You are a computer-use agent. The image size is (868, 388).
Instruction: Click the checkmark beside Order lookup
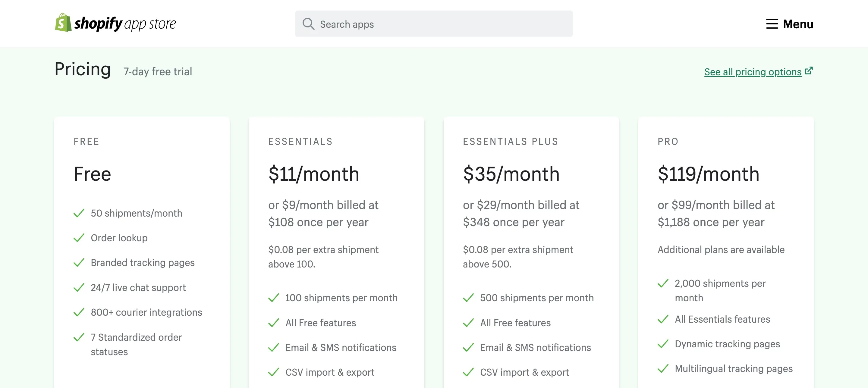pos(78,237)
